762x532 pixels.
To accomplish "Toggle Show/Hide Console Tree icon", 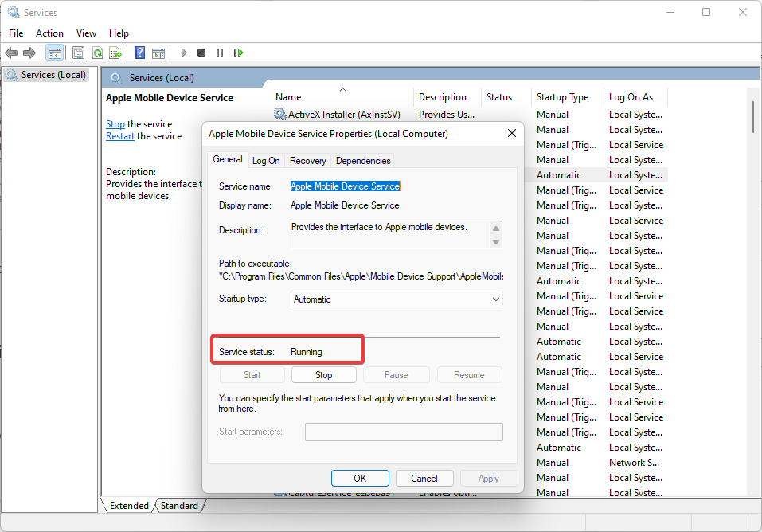I will 55,53.
